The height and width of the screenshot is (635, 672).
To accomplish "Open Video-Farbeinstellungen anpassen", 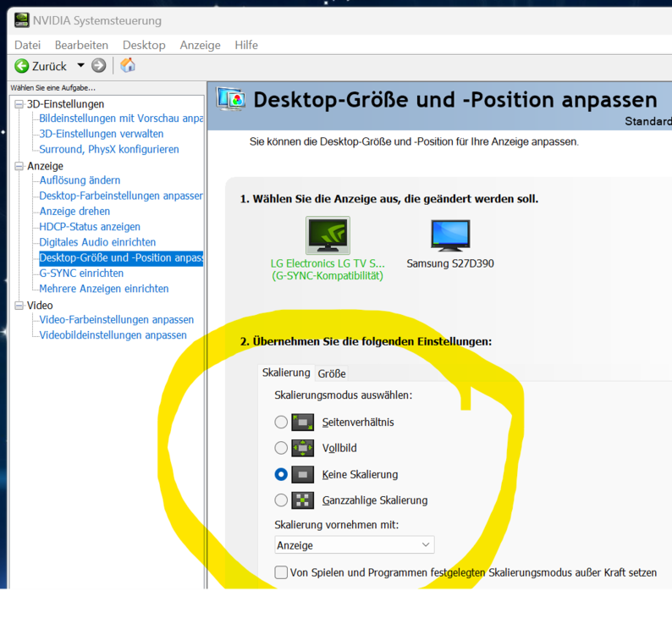I will pyautogui.click(x=116, y=319).
